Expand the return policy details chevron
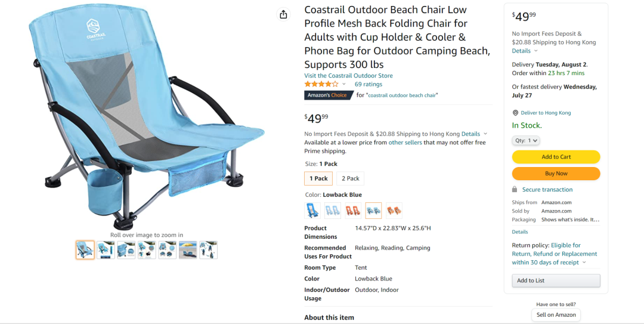 pos(584,263)
